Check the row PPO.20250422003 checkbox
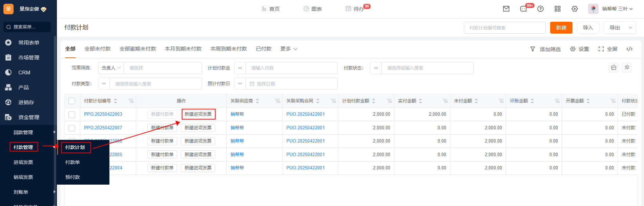The height and width of the screenshot is (206, 644). tap(72, 114)
